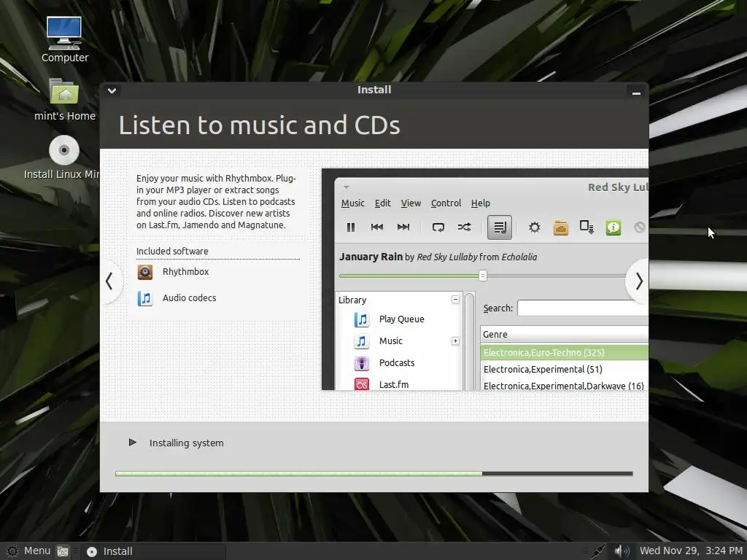The width and height of the screenshot is (747, 560).
Task: Click the Rhythmbox speaker icon
Action: click(145, 272)
